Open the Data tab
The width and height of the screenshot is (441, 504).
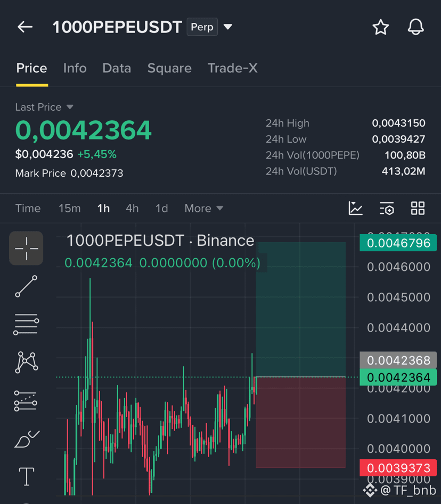[x=117, y=68]
